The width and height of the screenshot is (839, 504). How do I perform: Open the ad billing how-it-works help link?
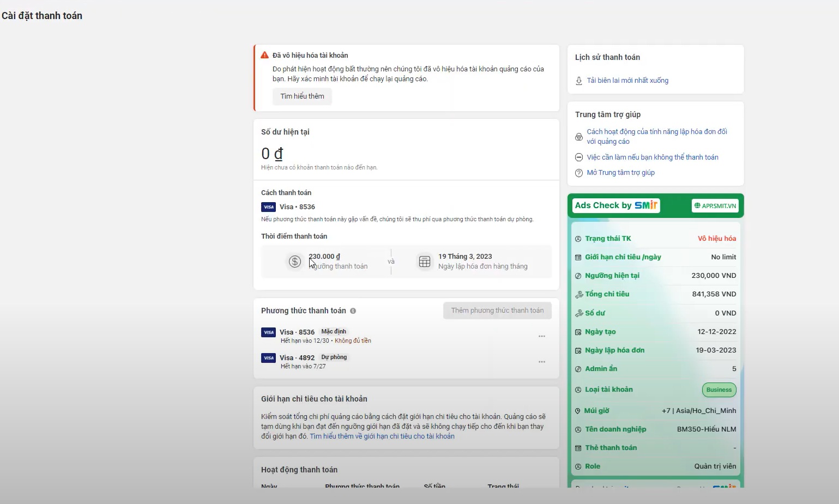656,136
